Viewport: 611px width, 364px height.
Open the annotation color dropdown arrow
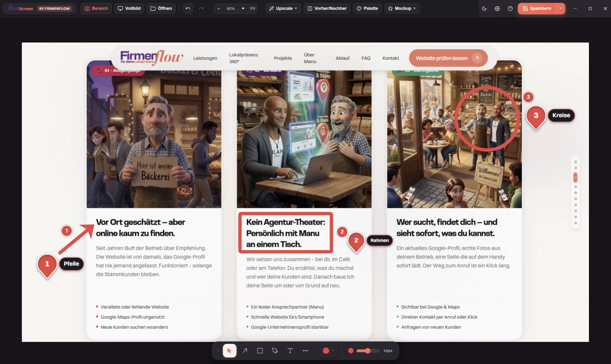click(x=333, y=351)
